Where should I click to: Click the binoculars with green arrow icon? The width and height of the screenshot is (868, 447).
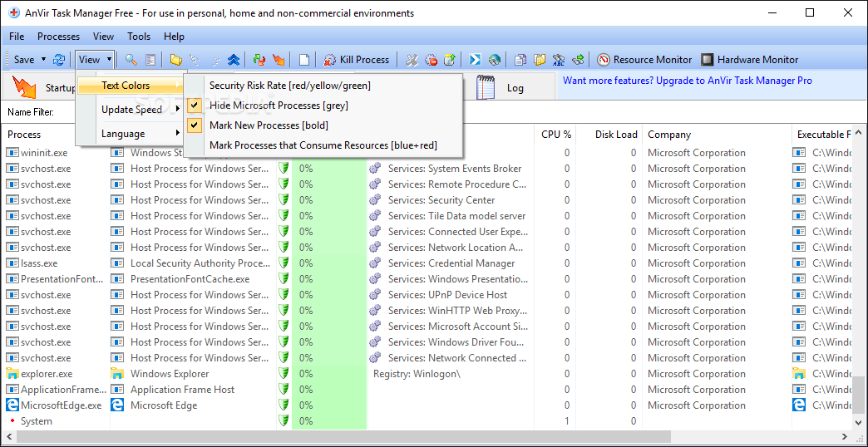[578, 60]
